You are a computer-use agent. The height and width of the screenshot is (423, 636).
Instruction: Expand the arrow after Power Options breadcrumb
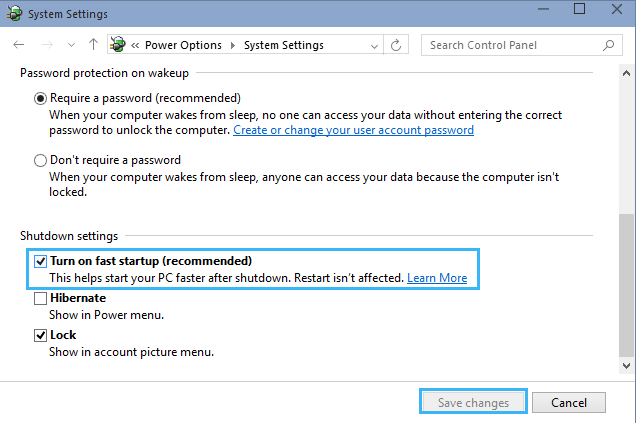click(232, 45)
